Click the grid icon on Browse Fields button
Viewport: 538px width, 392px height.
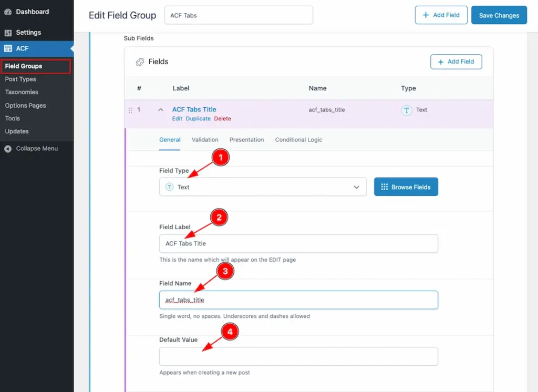point(385,187)
